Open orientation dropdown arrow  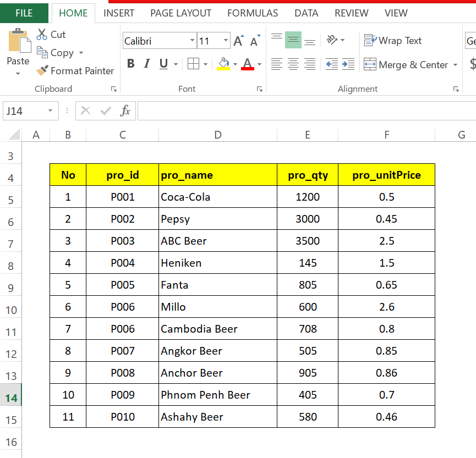pyautogui.click(x=343, y=40)
